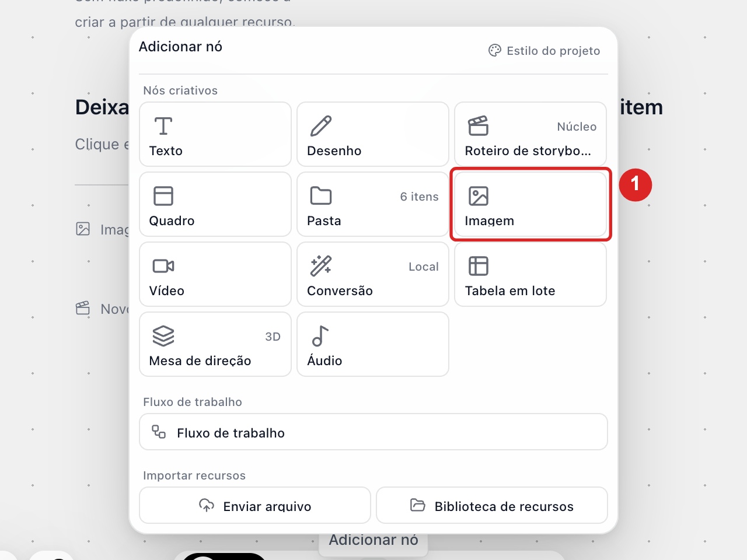The height and width of the screenshot is (560, 747).
Task: Click the image icon in the background list
Action: point(83,229)
